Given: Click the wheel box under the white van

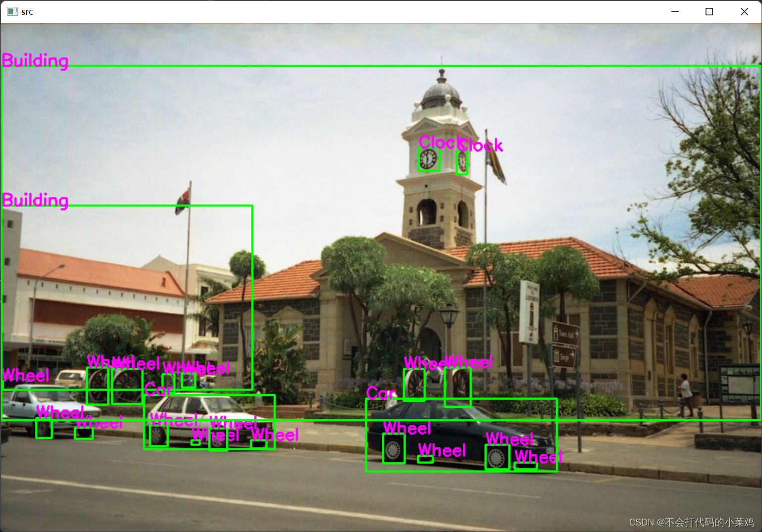Looking at the screenshot, I should click(44, 429).
